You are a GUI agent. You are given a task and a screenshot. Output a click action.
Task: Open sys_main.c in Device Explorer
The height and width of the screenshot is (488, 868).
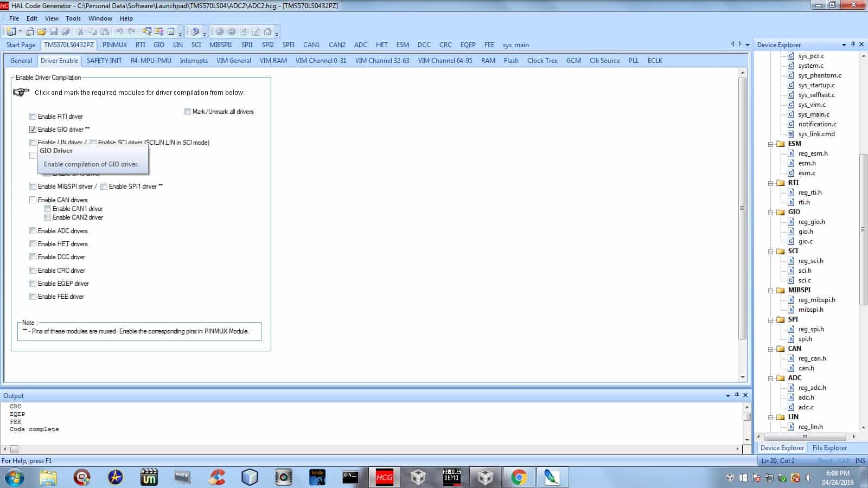pyautogui.click(x=813, y=114)
